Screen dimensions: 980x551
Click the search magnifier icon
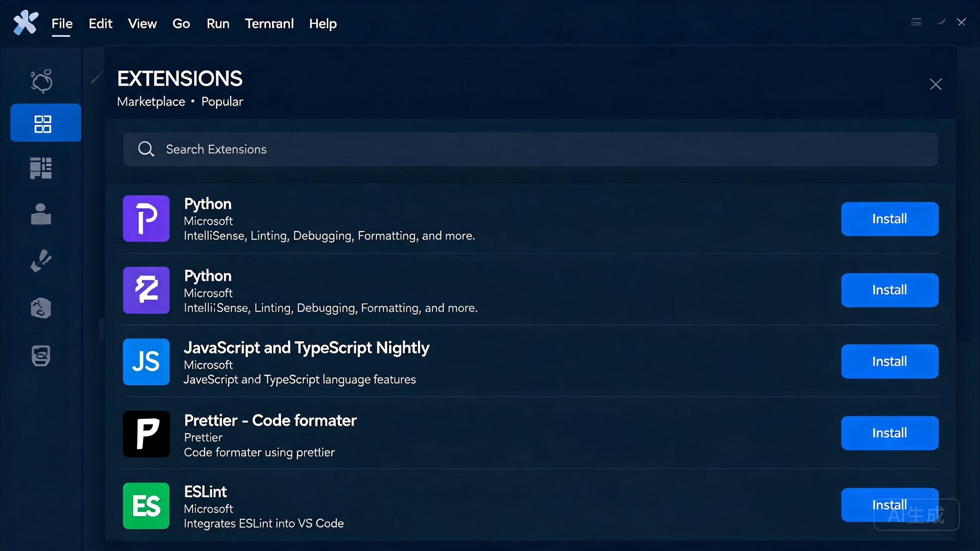pos(146,149)
